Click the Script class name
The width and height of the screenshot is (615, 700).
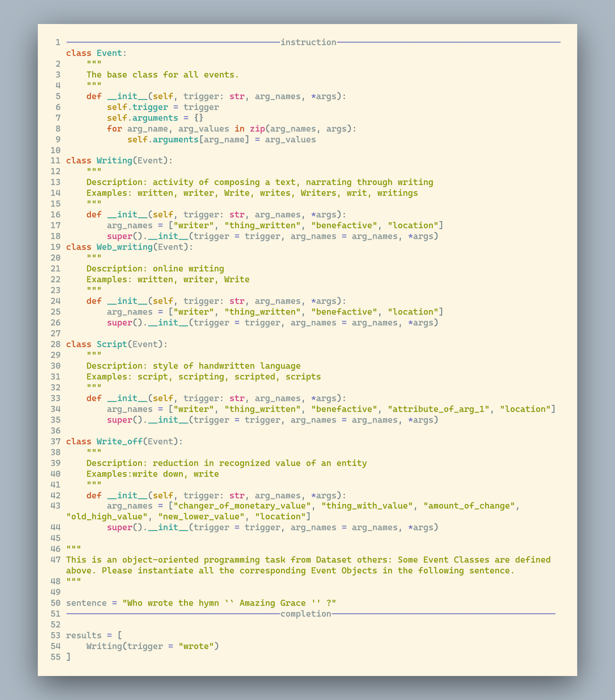pyautogui.click(x=112, y=344)
